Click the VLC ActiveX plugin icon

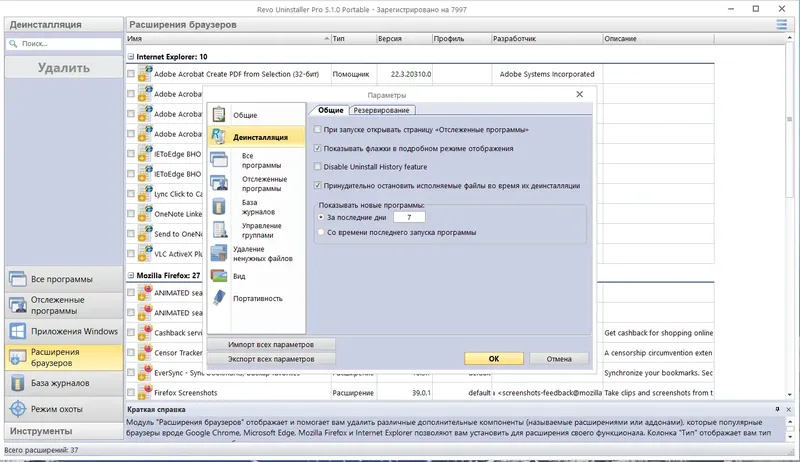145,253
